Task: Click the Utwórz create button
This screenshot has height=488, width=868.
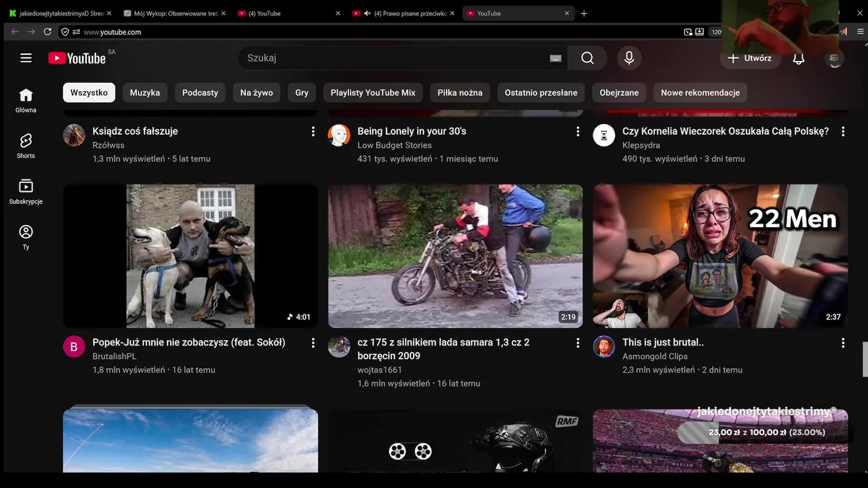Action: pos(750,58)
